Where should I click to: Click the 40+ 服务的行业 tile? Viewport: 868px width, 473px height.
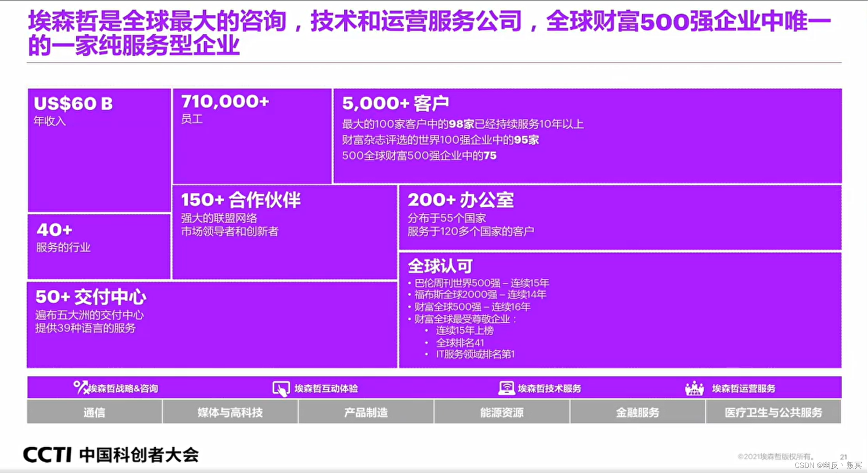pos(99,246)
